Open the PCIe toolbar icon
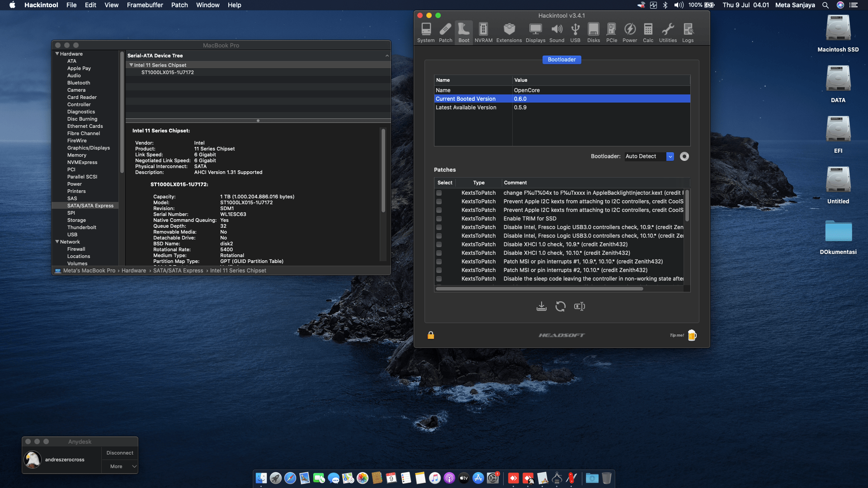The width and height of the screenshot is (868, 488). click(612, 33)
